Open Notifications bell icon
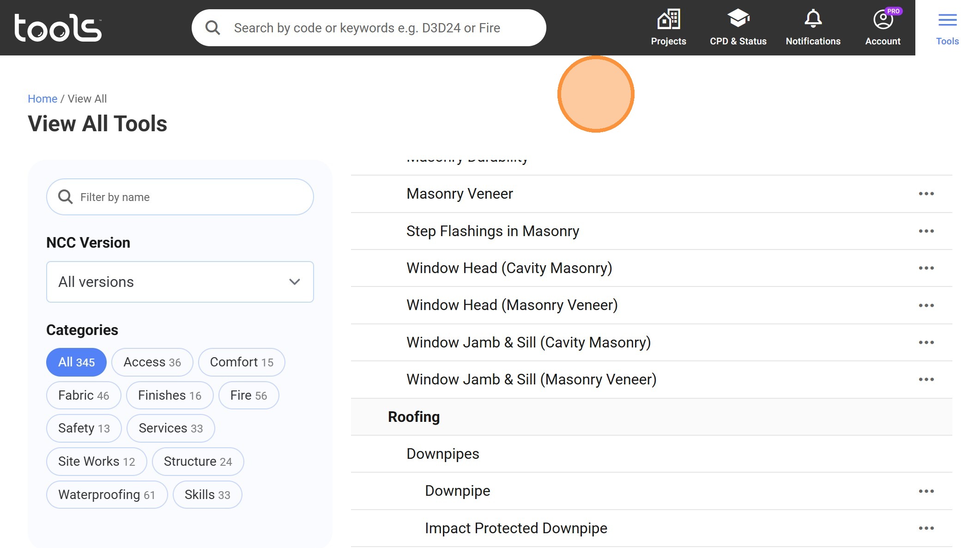The width and height of the screenshot is (980, 548). pyautogui.click(x=813, y=19)
